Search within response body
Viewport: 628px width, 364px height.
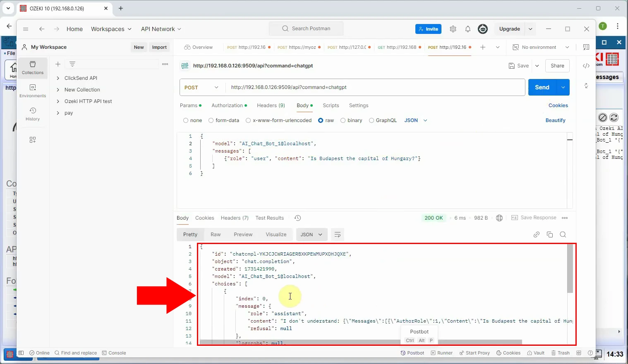point(563,235)
